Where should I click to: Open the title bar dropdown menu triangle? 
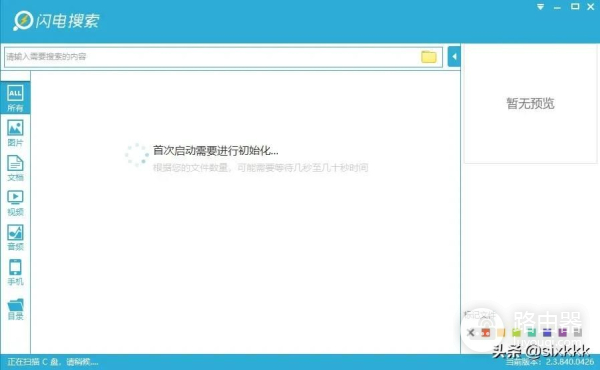(540, 7)
